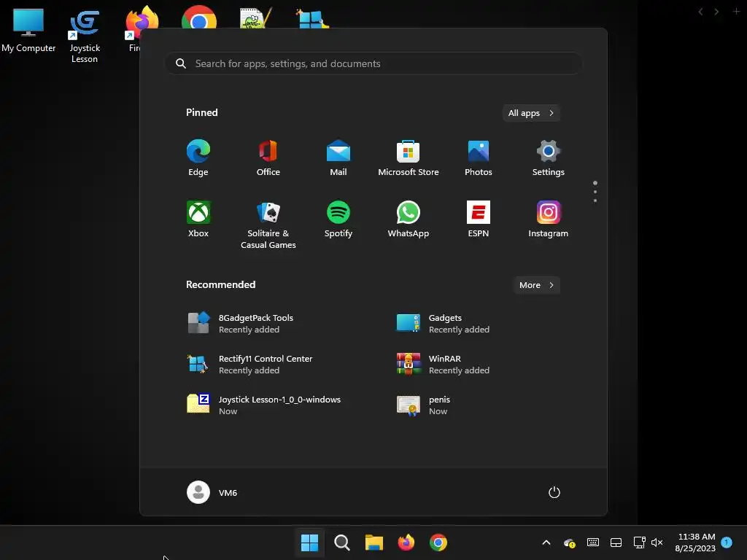
Task: Select Joystick Lesson desktop shortcut
Action: (85, 37)
